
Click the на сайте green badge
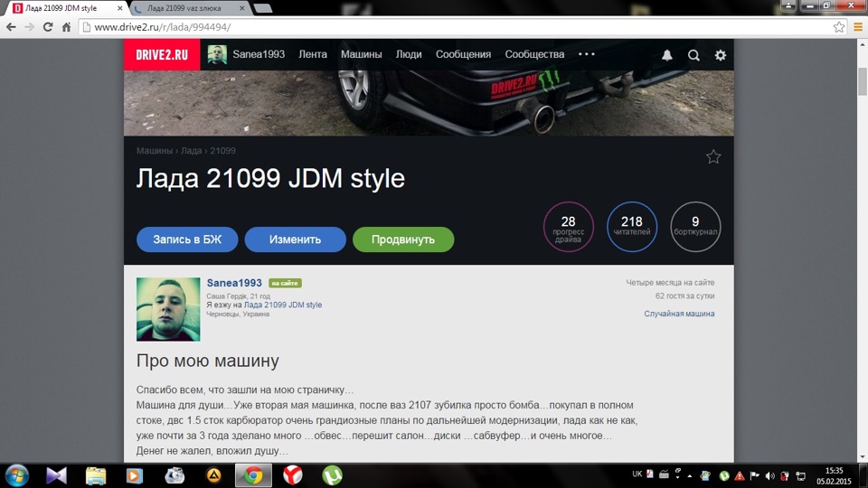click(285, 283)
